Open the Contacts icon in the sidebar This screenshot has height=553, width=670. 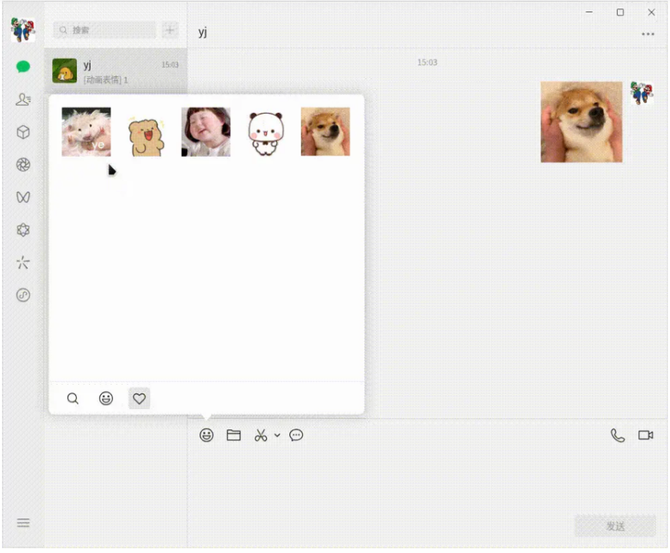coord(23,100)
